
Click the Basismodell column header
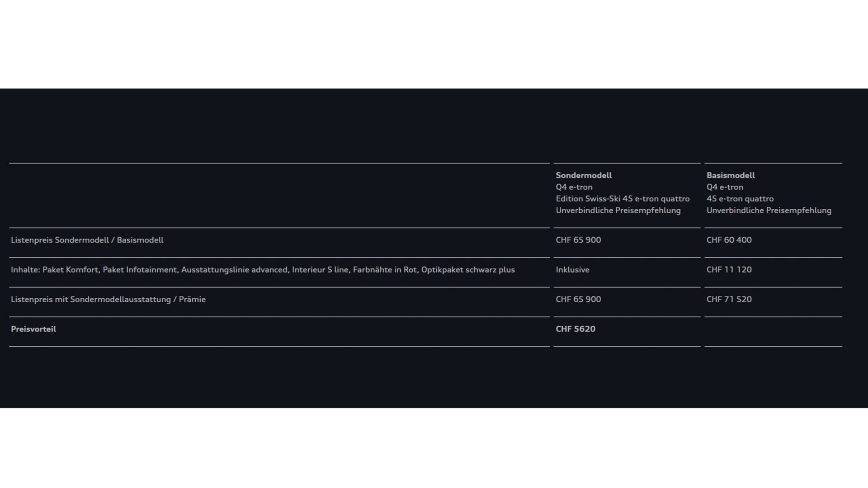[730, 175]
